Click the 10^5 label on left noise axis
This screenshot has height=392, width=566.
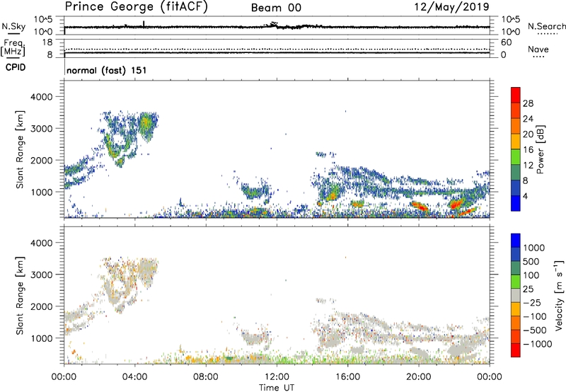[43, 20]
